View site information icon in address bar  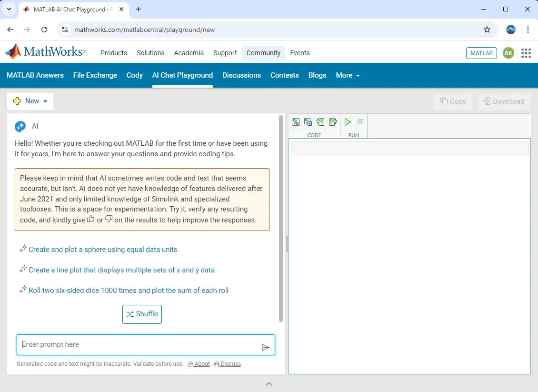(65, 30)
